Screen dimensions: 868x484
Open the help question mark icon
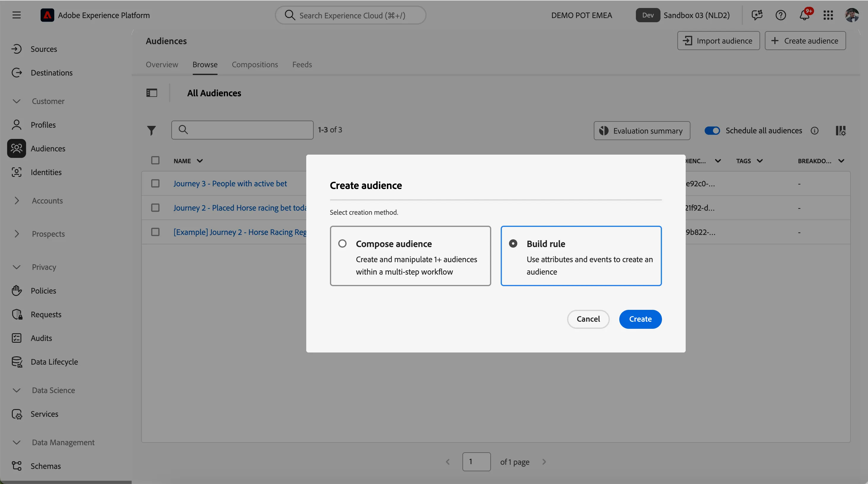[x=780, y=15]
